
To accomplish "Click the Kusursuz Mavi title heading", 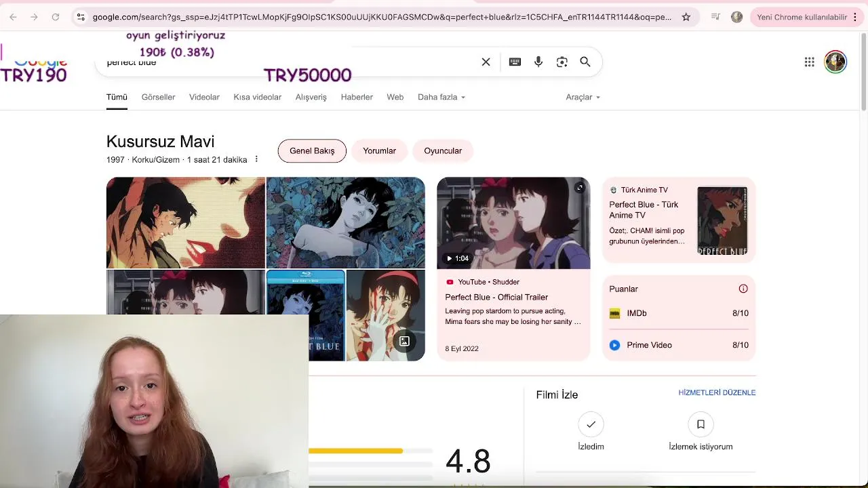I will tap(160, 142).
